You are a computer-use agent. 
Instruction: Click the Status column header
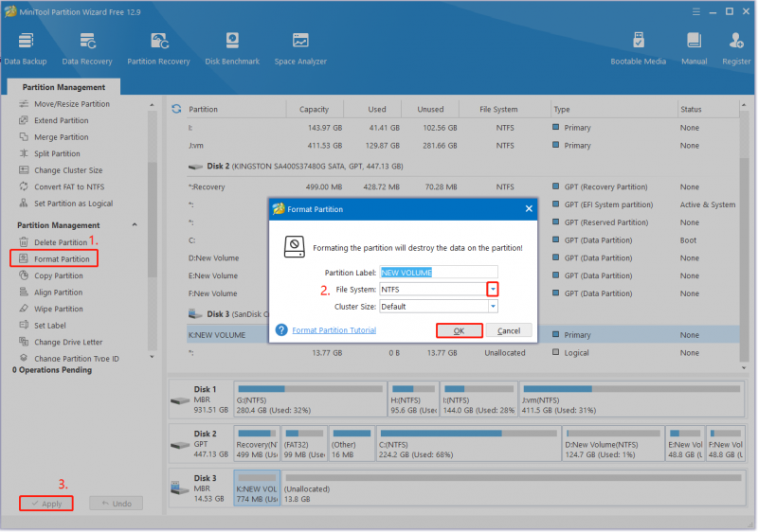tap(708, 109)
